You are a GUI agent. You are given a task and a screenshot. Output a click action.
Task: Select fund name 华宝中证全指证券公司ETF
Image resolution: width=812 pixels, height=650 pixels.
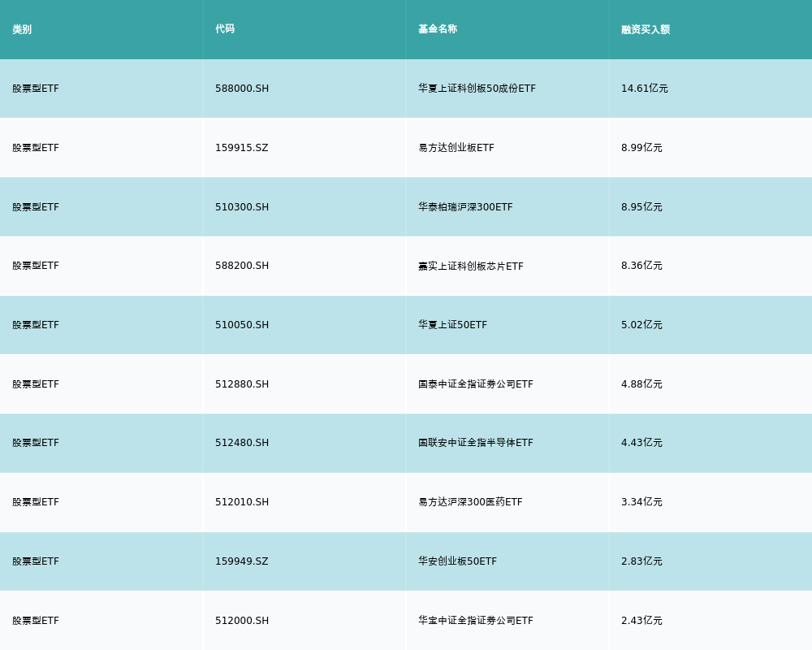[475, 621]
